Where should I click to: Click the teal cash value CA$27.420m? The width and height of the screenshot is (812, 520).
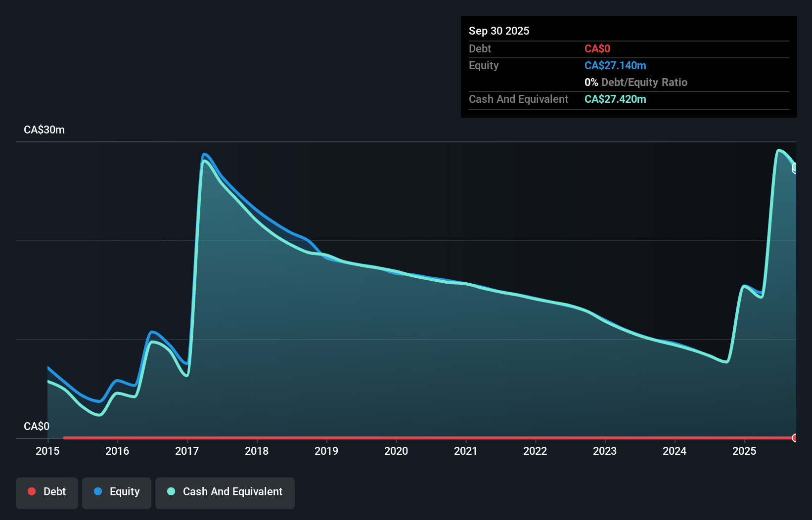coord(615,99)
